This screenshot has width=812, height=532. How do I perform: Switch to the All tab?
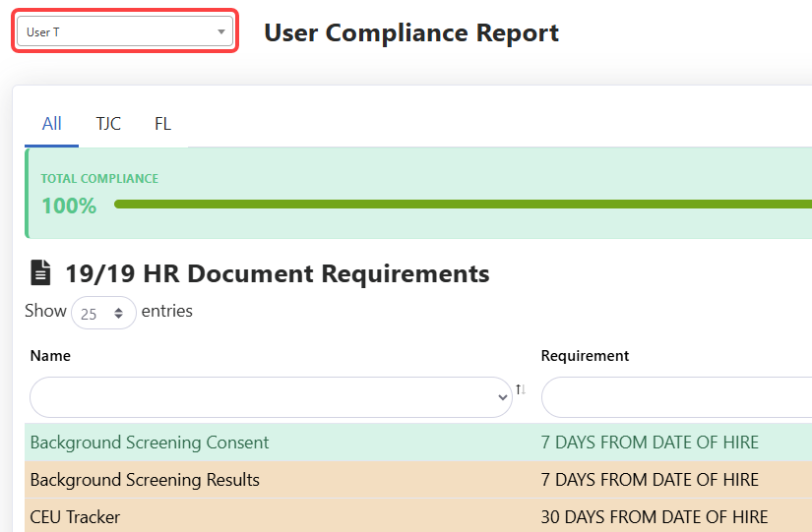click(x=52, y=124)
